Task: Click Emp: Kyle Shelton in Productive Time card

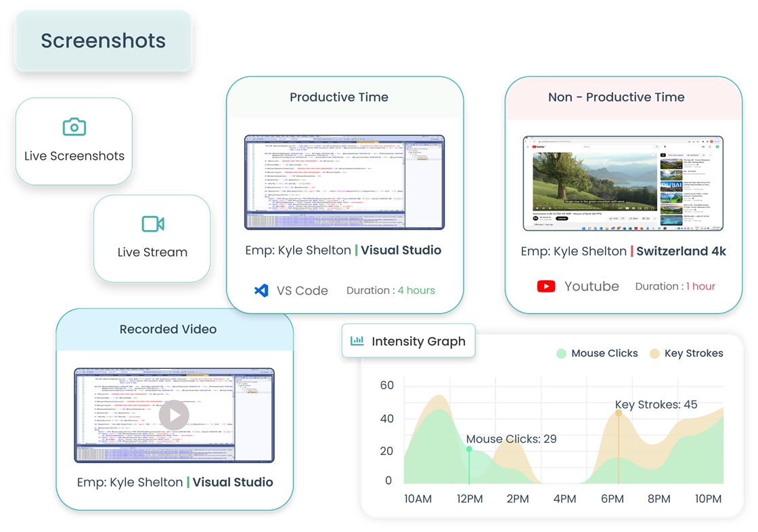Action: 298,250
